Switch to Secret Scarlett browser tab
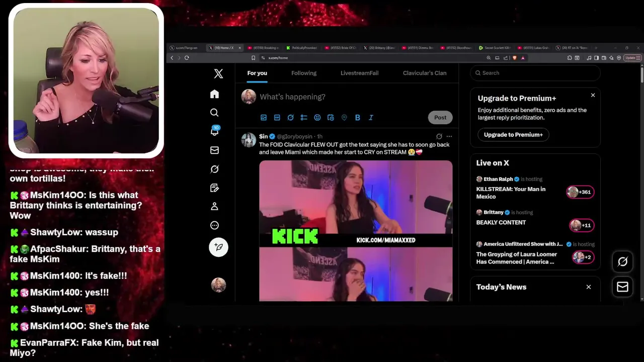The width and height of the screenshot is (644, 362). pyautogui.click(x=494, y=48)
